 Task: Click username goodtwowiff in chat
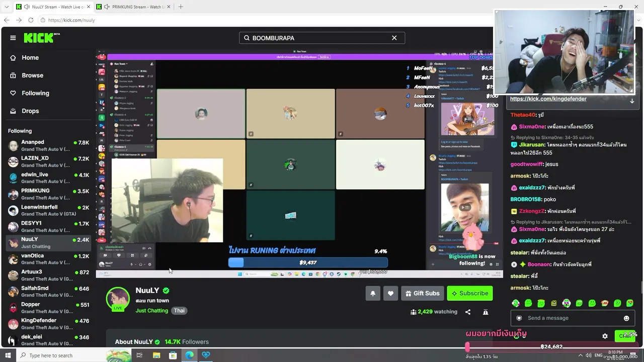[527, 164]
